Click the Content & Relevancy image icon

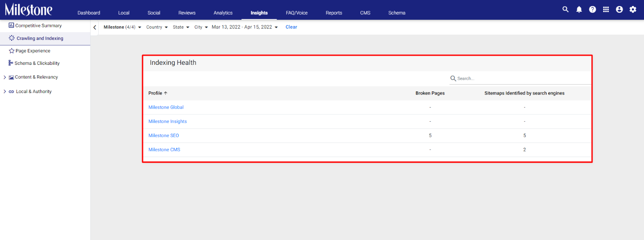(x=11, y=77)
